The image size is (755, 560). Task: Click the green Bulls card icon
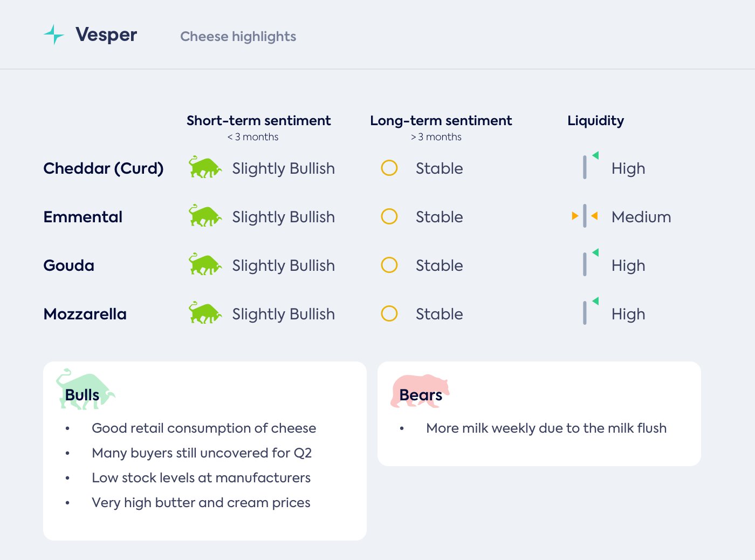pos(85,390)
